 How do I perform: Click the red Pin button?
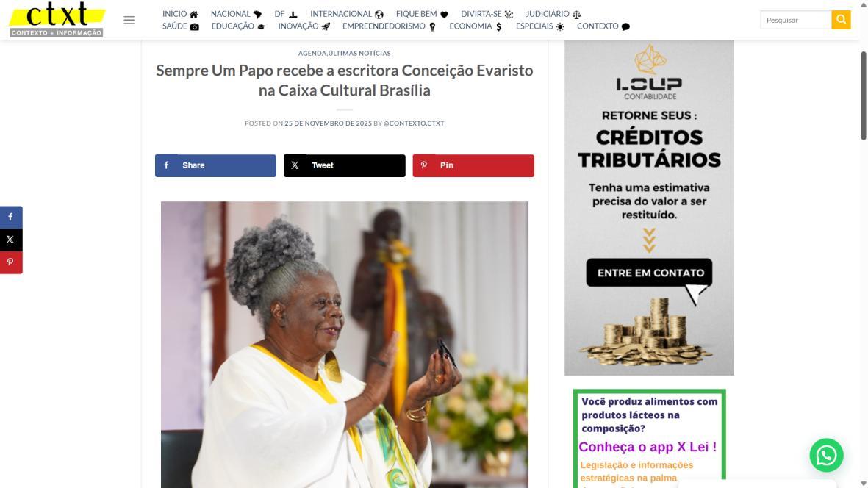coord(473,165)
